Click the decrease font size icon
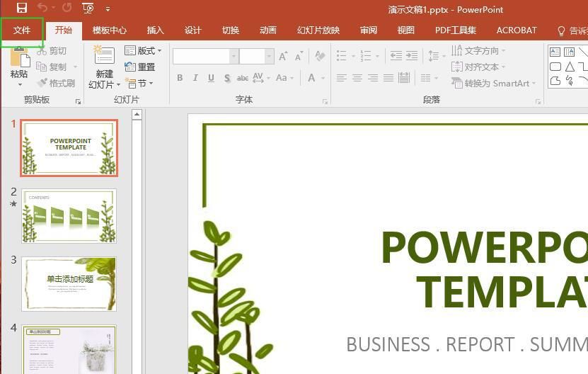The height and width of the screenshot is (374, 588). click(299, 57)
